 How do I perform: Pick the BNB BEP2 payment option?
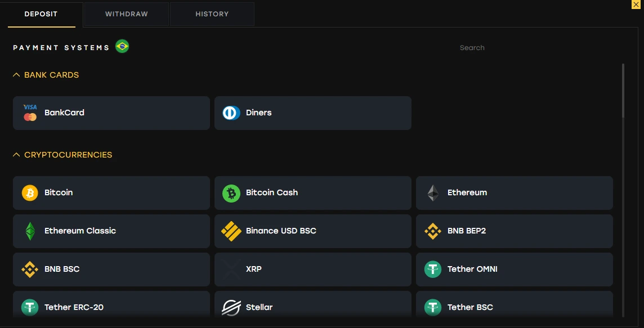click(514, 231)
